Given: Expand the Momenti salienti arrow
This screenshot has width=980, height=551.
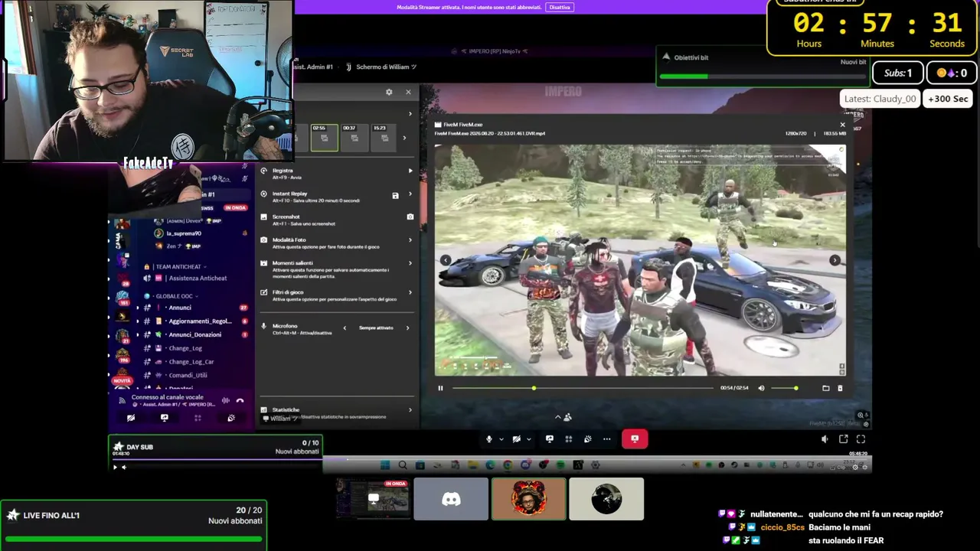Looking at the screenshot, I should (x=410, y=263).
